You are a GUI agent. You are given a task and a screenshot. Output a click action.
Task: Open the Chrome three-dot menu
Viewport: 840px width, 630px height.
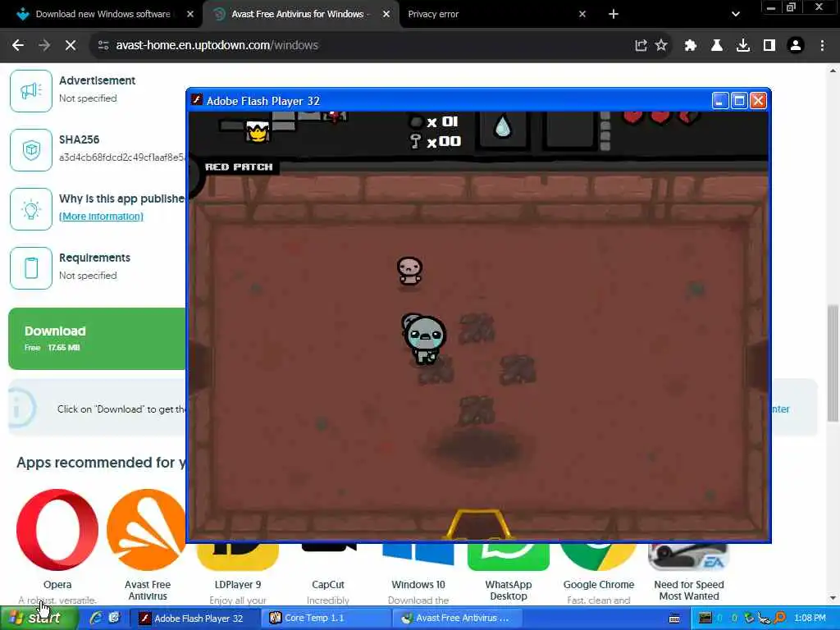822,46
